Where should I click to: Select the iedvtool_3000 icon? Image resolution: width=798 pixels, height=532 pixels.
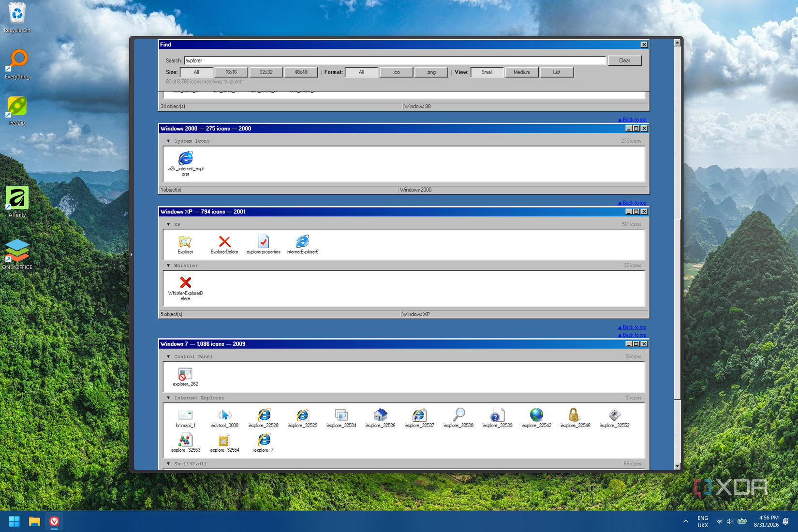224,418
